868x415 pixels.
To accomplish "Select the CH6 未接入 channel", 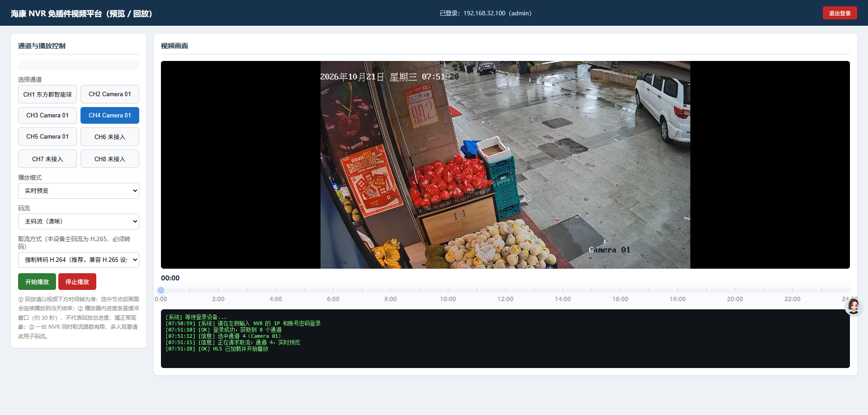I will (110, 136).
